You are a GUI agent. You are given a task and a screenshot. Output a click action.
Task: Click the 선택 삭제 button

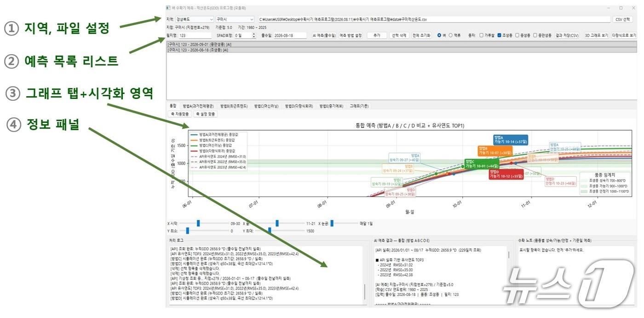pyautogui.click(x=399, y=35)
